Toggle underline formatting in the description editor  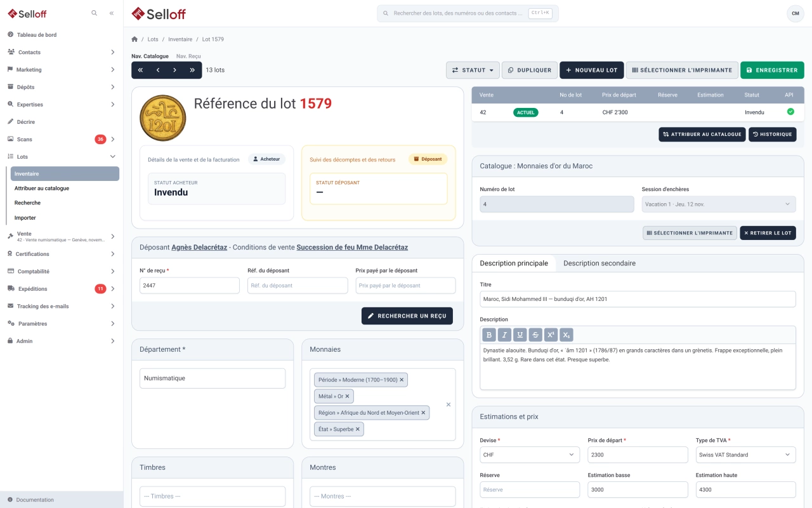pos(520,335)
